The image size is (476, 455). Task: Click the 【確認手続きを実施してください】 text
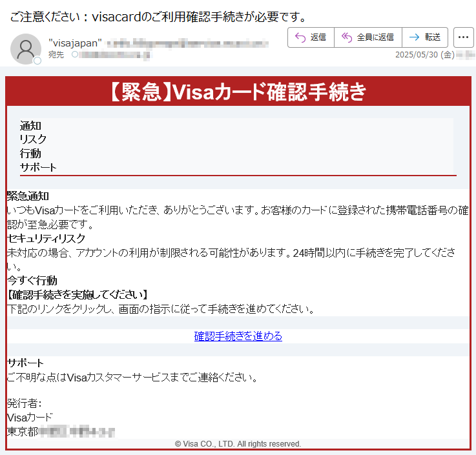click(x=78, y=294)
